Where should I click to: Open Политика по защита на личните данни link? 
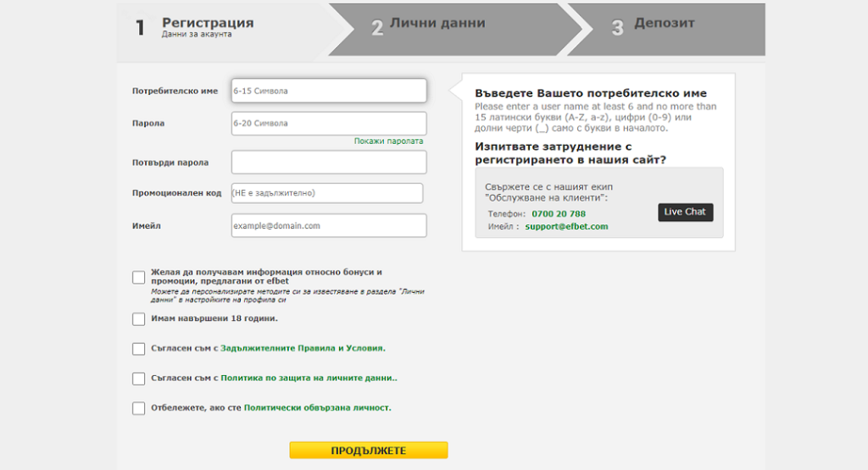point(309,379)
